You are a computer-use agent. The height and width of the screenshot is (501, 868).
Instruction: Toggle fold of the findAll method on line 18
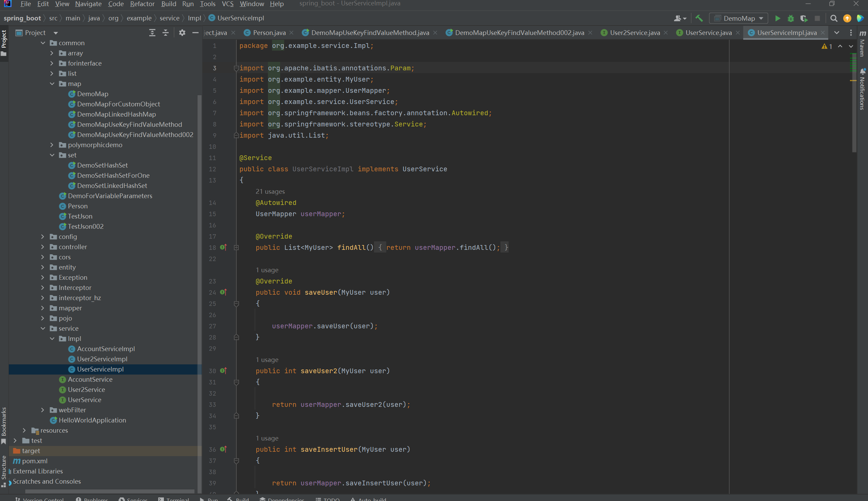(x=236, y=247)
